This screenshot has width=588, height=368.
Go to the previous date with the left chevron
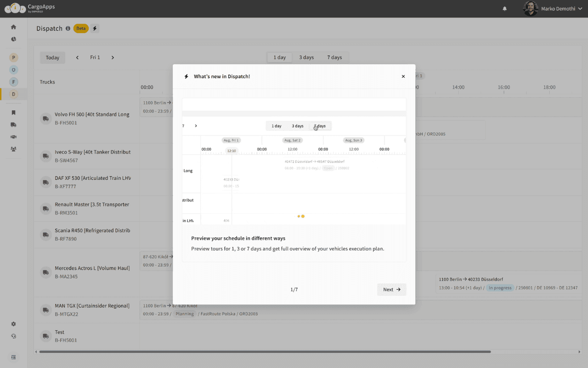point(77,57)
